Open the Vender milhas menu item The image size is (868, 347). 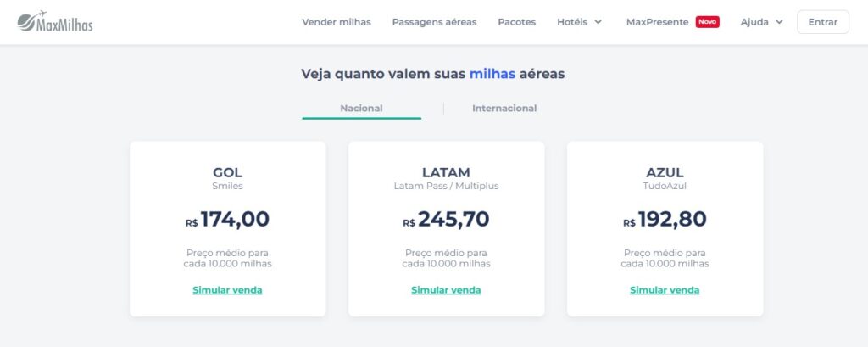point(337,22)
